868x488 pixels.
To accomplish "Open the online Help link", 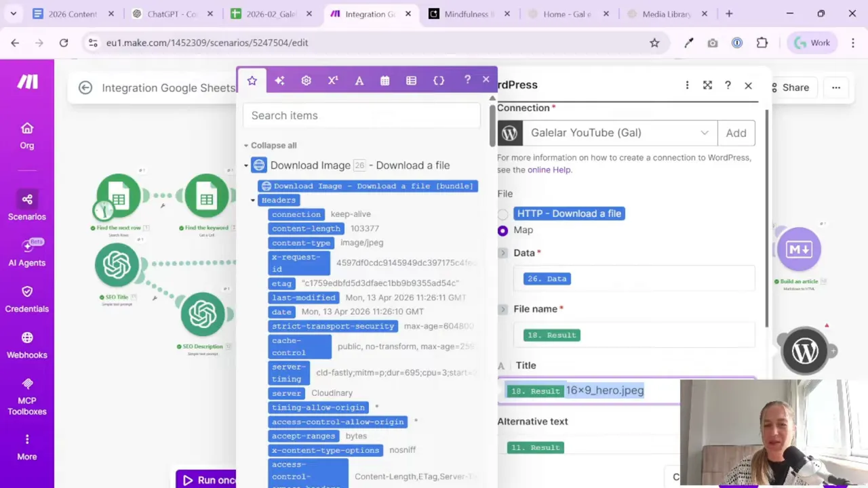I will coord(549,170).
